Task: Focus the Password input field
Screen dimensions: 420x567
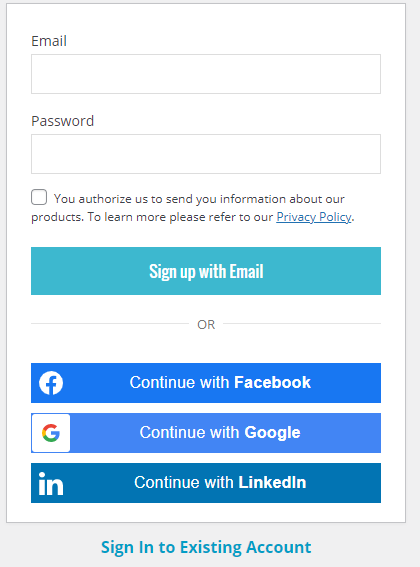Action: pos(206,154)
